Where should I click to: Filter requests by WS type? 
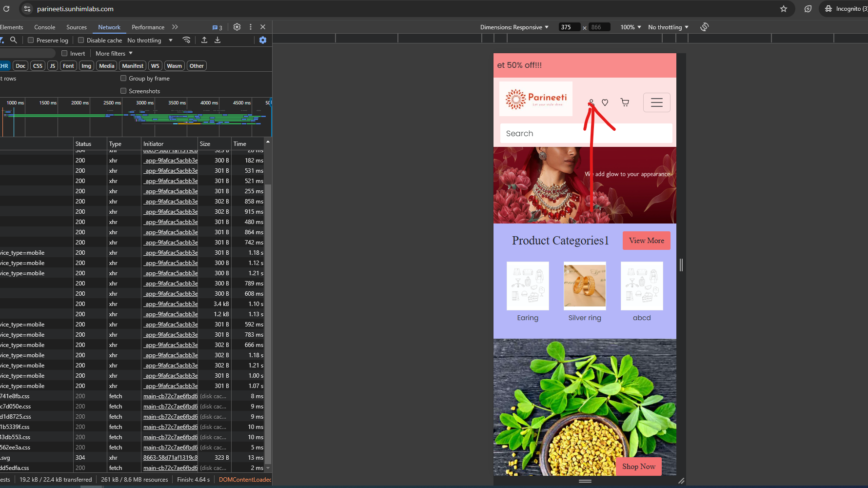(x=155, y=66)
